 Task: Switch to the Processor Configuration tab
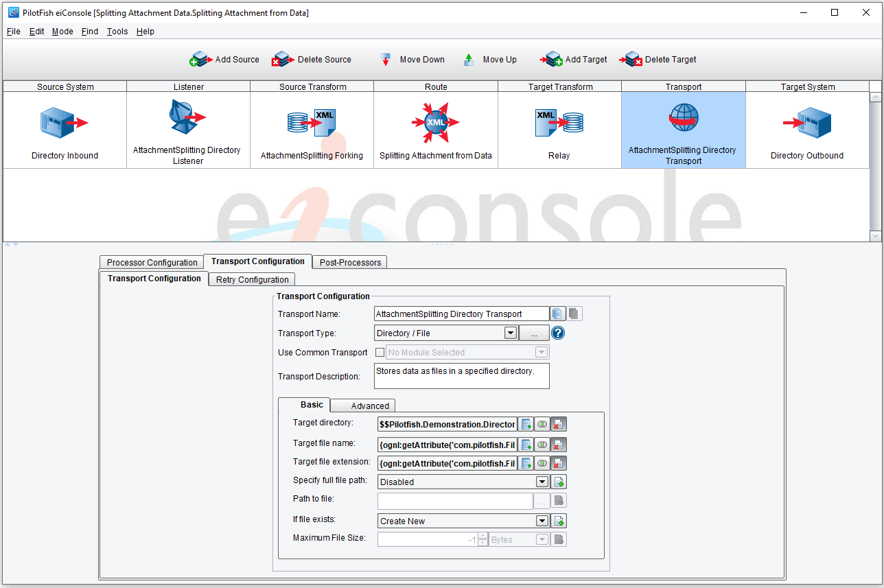[x=152, y=262]
